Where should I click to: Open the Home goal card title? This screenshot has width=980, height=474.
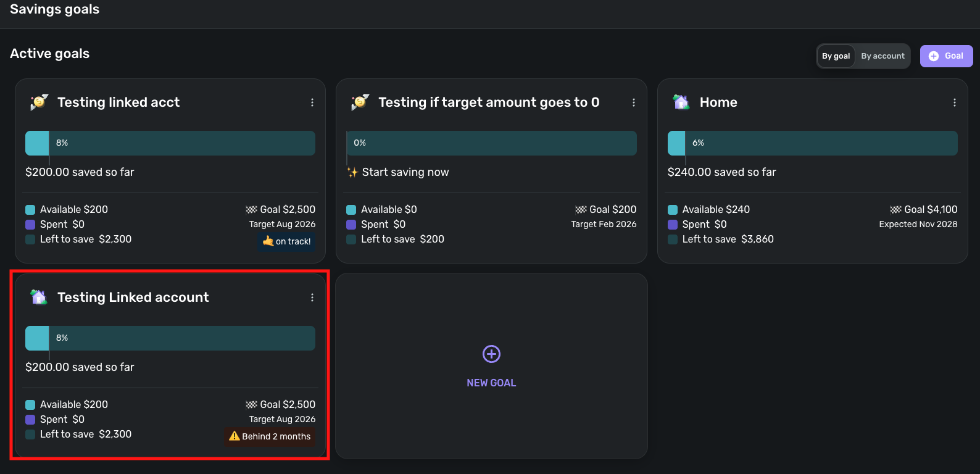point(718,102)
